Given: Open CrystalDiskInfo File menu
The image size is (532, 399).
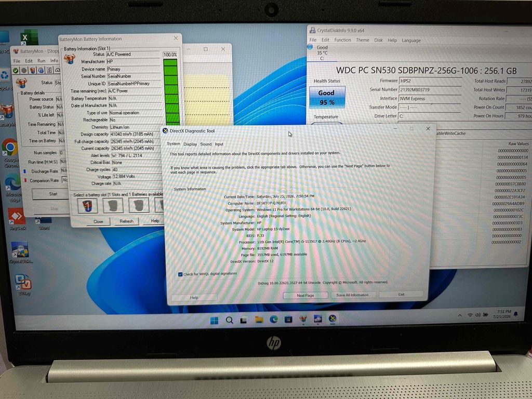Looking at the screenshot, I should tap(313, 40).
